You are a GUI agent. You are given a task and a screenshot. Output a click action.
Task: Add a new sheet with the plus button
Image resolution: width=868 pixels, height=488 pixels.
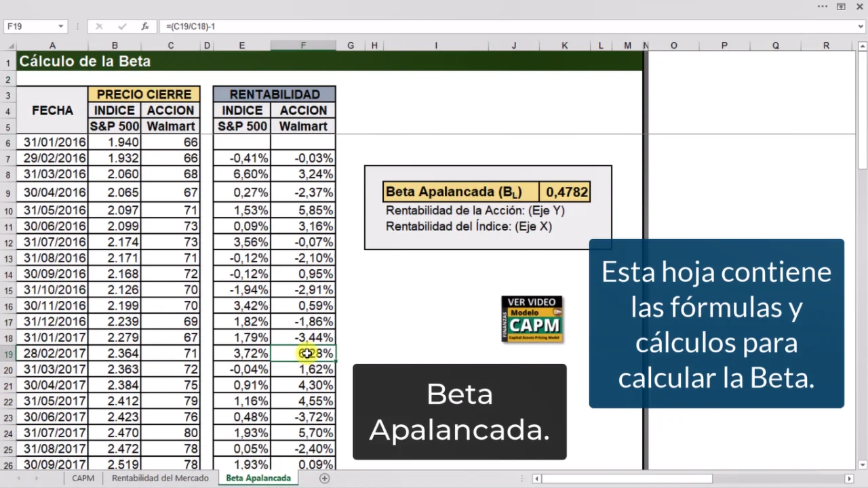325,479
